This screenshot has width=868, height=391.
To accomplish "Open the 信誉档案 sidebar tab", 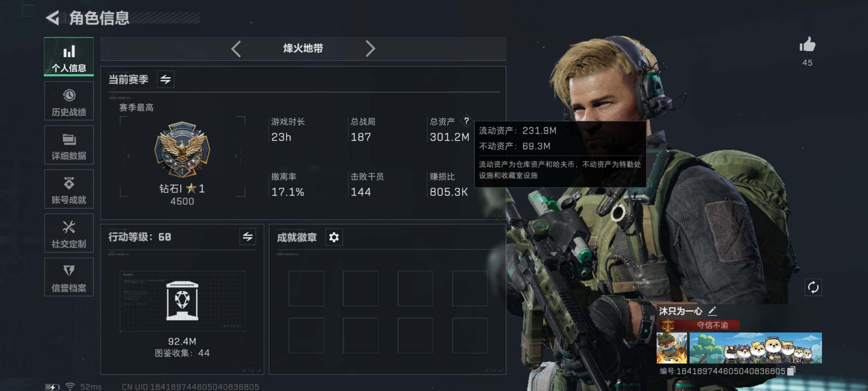I will click(69, 277).
